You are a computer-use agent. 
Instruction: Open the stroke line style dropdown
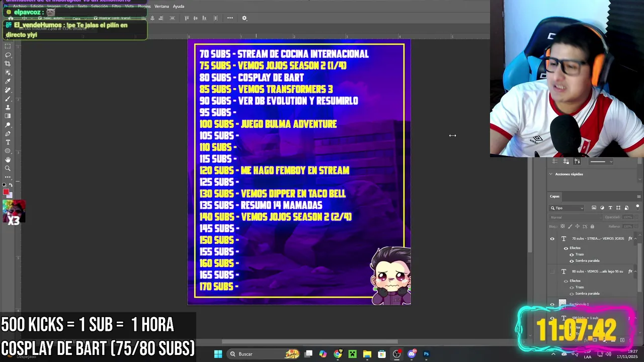601,162
